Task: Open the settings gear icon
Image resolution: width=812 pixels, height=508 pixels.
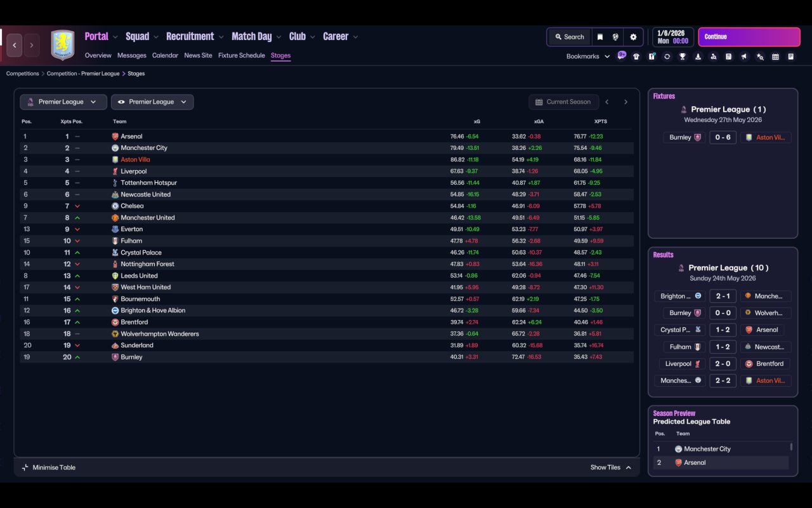Action: tap(633, 37)
